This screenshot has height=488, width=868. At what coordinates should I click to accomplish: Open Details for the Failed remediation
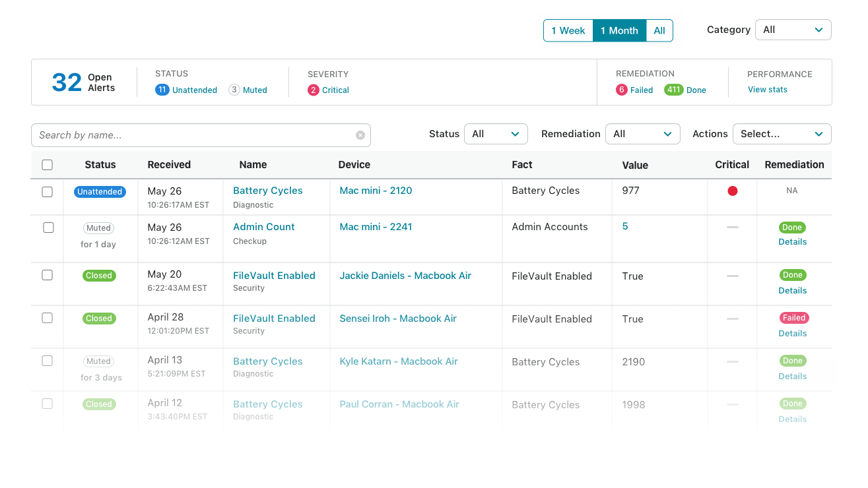point(793,334)
